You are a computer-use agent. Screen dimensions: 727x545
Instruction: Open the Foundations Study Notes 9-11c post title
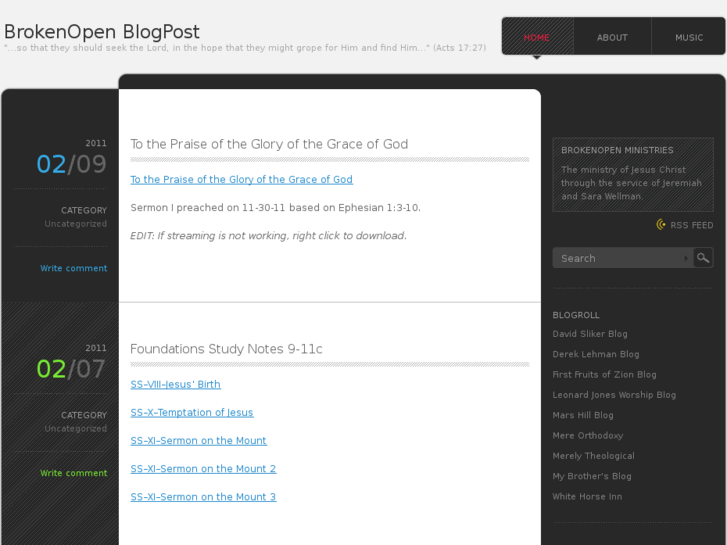(x=226, y=349)
